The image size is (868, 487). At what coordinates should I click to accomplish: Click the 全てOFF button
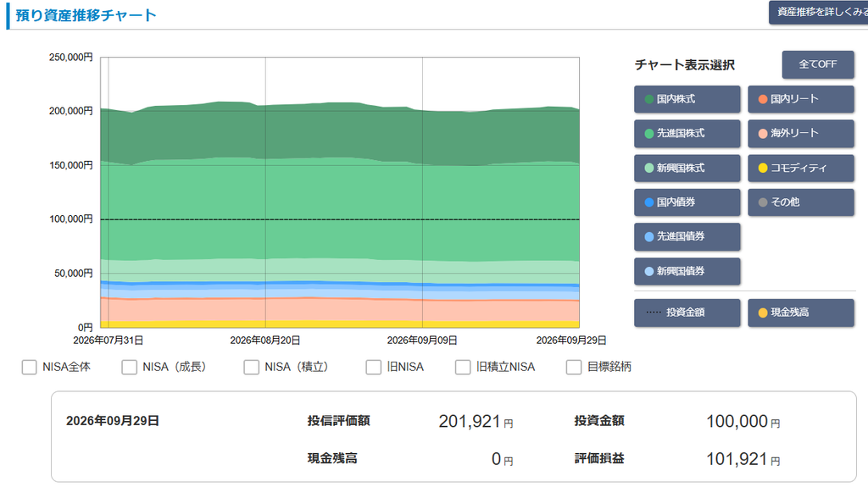tap(818, 64)
